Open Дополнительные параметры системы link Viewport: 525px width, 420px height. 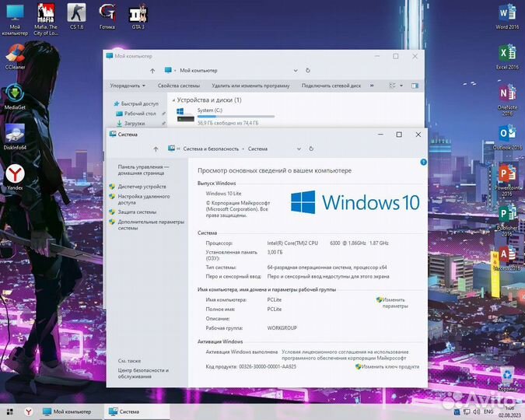(151, 225)
